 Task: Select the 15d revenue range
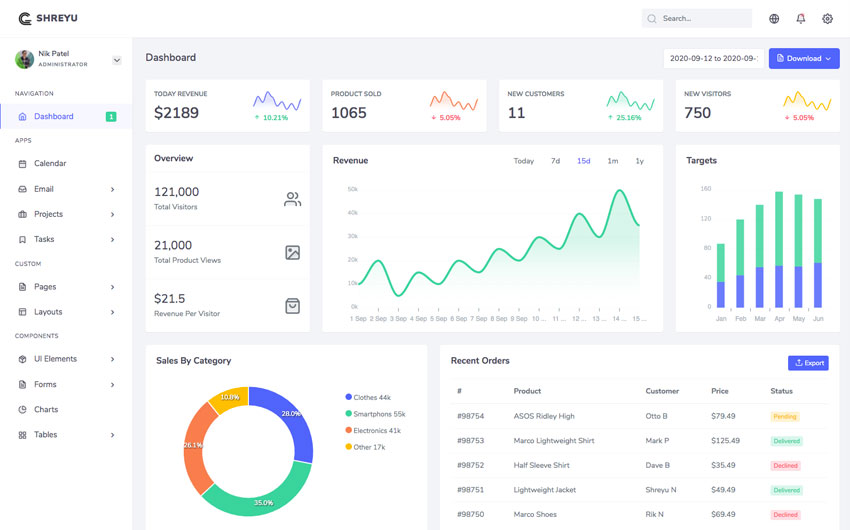tap(583, 161)
